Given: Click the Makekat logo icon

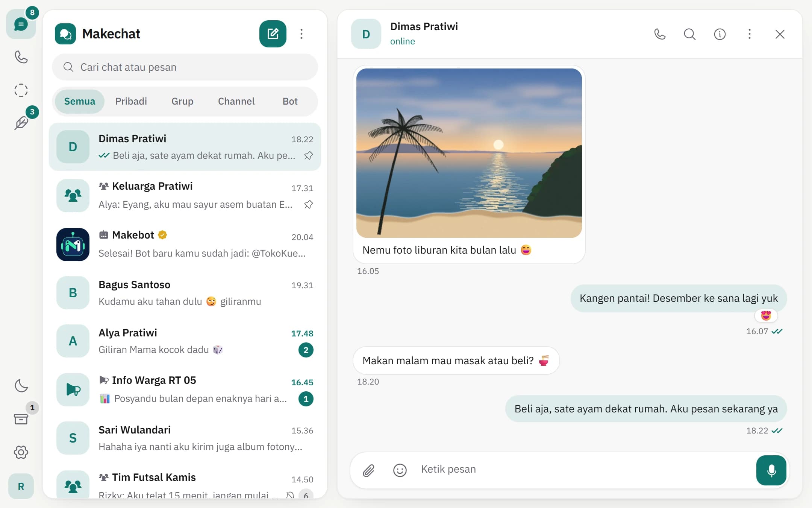Looking at the screenshot, I should click(x=65, y=34).
